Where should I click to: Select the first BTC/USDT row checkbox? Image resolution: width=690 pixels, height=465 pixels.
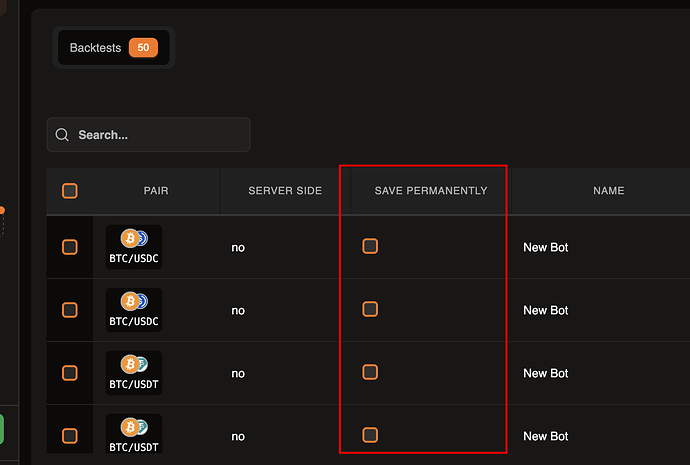pos(70,373)
